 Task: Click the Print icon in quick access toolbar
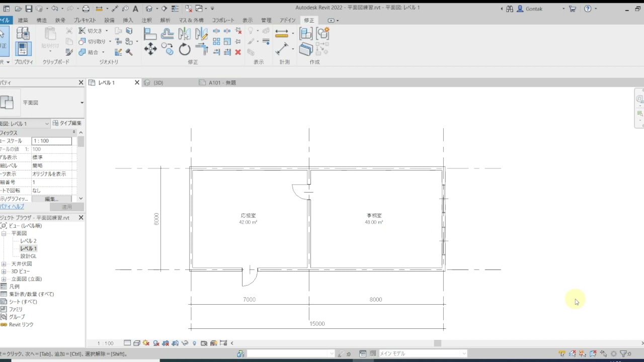click(x=86, y=9)
